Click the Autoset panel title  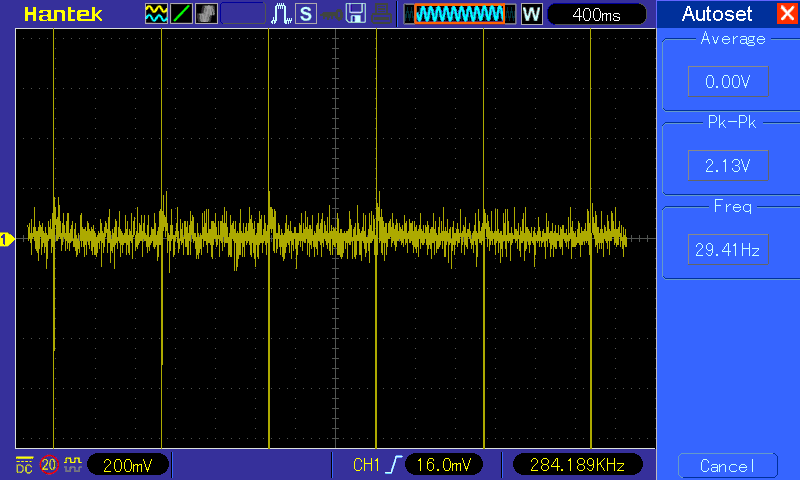click(x=717, y=14)
